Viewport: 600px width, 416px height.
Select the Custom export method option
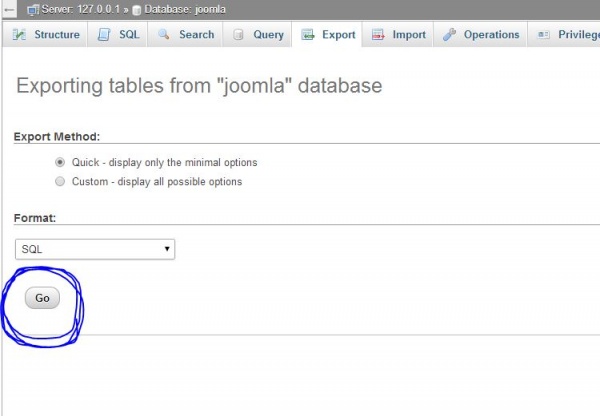61,182
